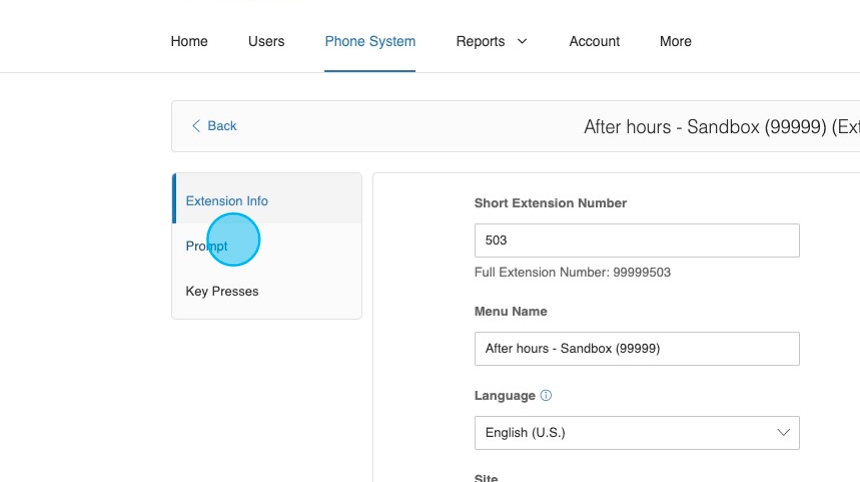860x482 pixels.
Task: Select Extension Info in the sidebar
Action: [227, 201]
